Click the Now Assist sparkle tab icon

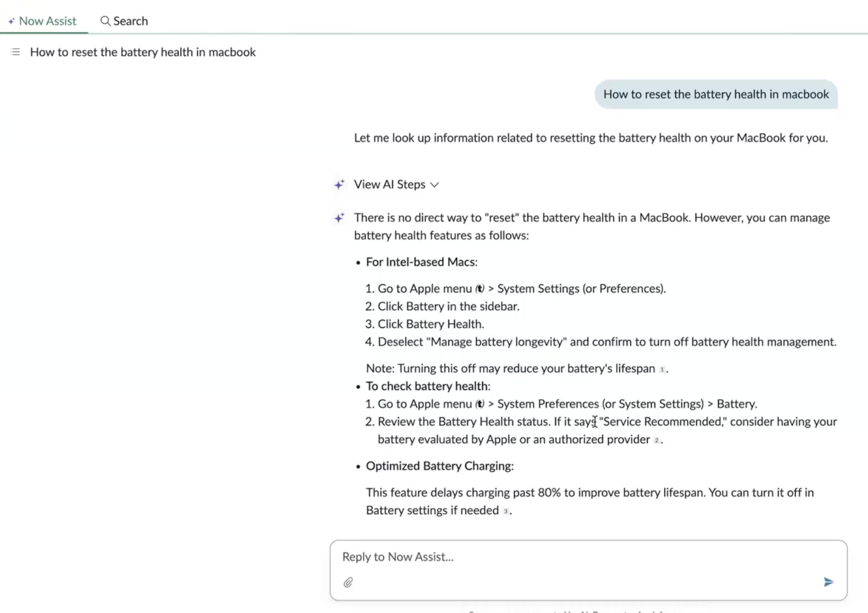coord(12,21)
